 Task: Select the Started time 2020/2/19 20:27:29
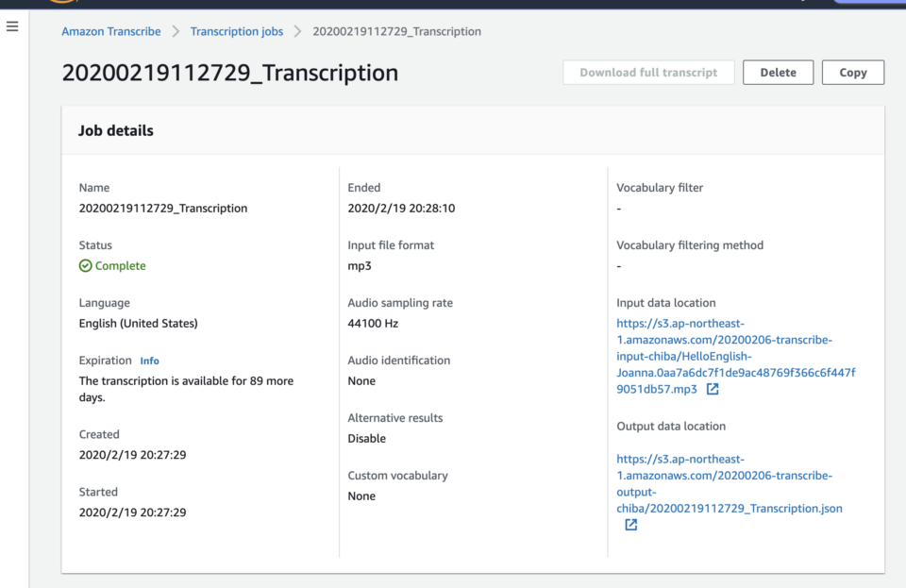(x=132, y=512)
